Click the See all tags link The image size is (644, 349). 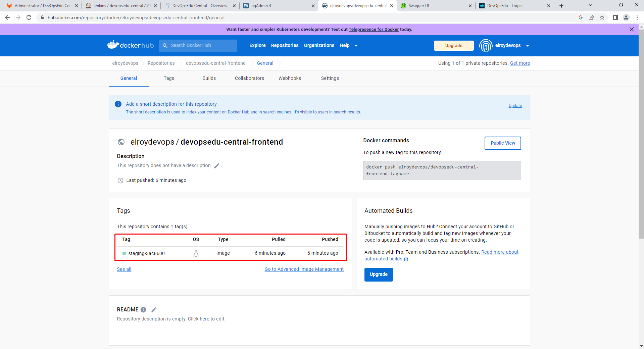[x=124, y=269]
